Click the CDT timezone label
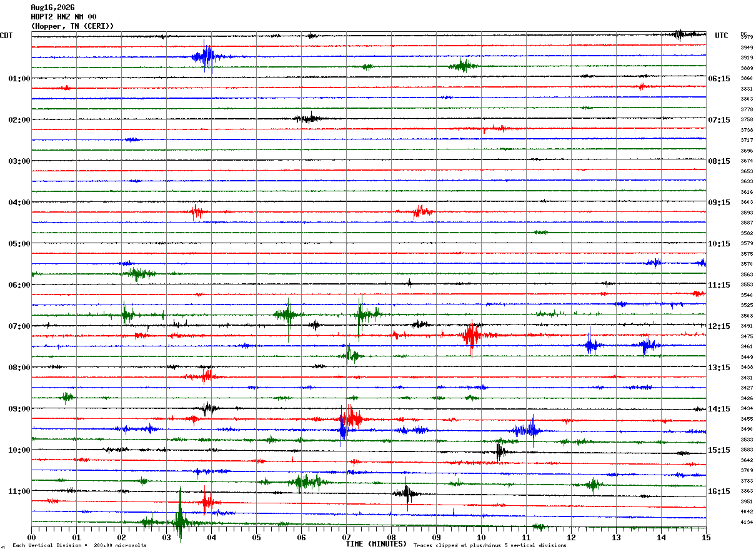Screen dimensions: 756x554 6,36
